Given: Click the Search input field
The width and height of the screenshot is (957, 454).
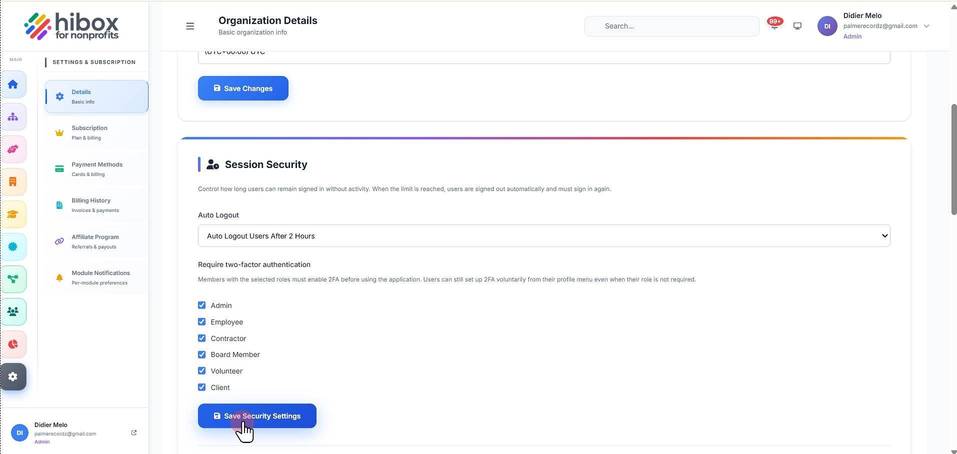Looking at the screenshot, I should tap(671, 26).
